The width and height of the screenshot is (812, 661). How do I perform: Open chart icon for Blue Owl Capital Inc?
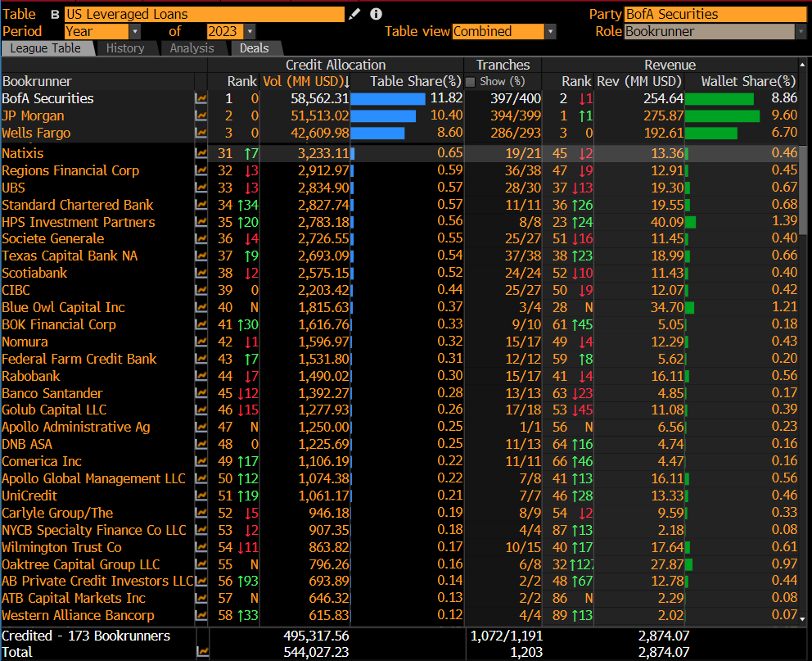(201, 307)
